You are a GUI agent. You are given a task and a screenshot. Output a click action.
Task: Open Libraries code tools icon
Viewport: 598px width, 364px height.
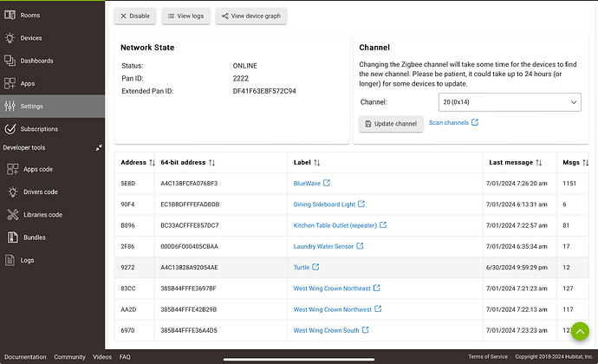click(x=13, y=214)
